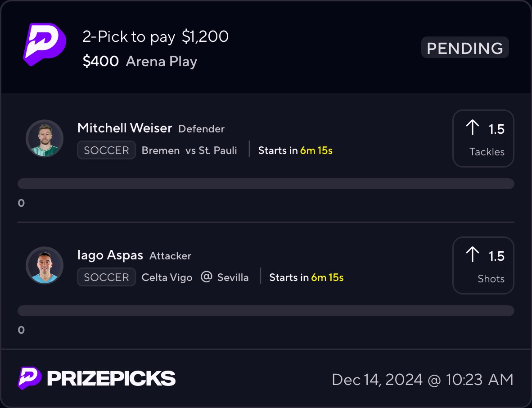Click the PRIZEPICKS footer wordmark

[x=111, y=378]
